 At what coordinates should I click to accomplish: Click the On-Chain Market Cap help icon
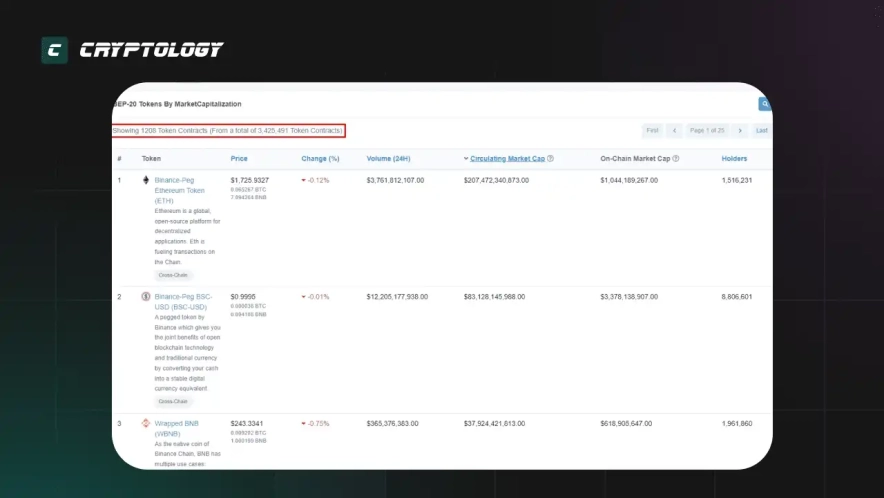click(675, 158)
